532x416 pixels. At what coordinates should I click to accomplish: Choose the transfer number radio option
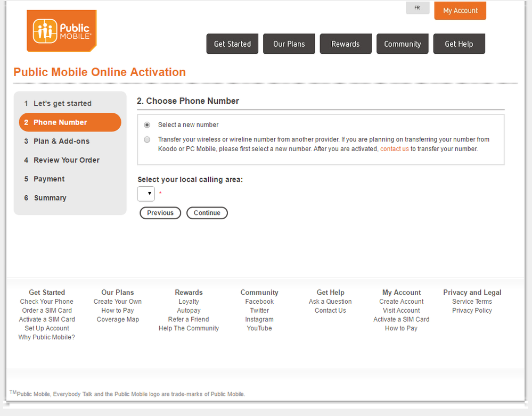[x=147, y=139]
